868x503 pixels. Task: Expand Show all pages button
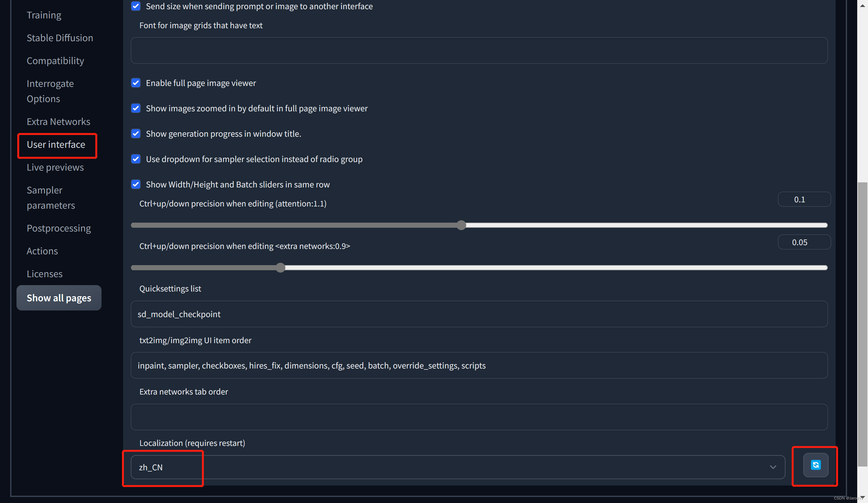point(59,297)
